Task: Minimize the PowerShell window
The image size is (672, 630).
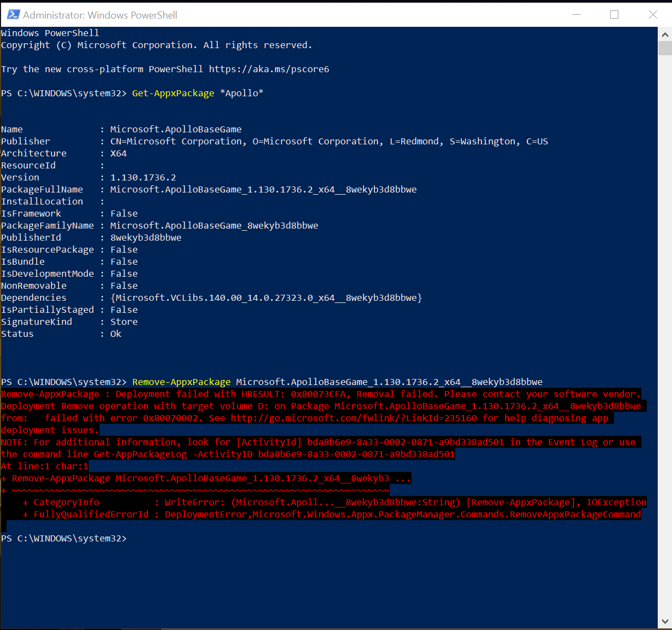Action: click(576, 15)
